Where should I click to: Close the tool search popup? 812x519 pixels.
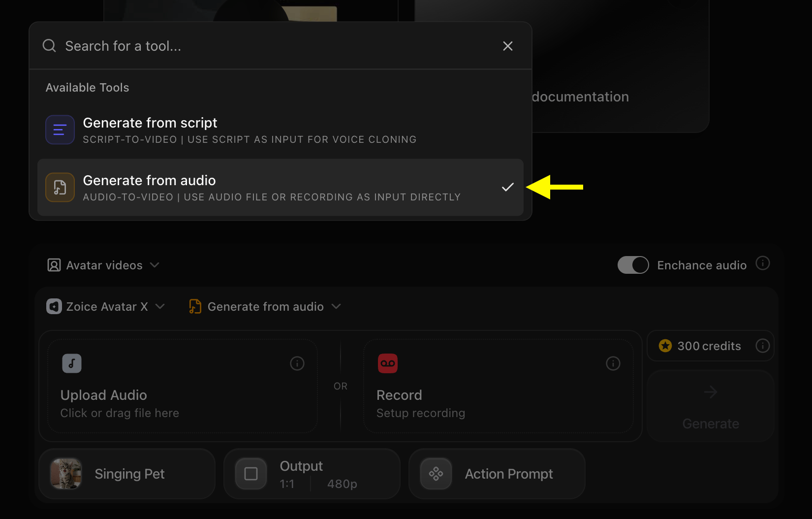tap(508, 46)
